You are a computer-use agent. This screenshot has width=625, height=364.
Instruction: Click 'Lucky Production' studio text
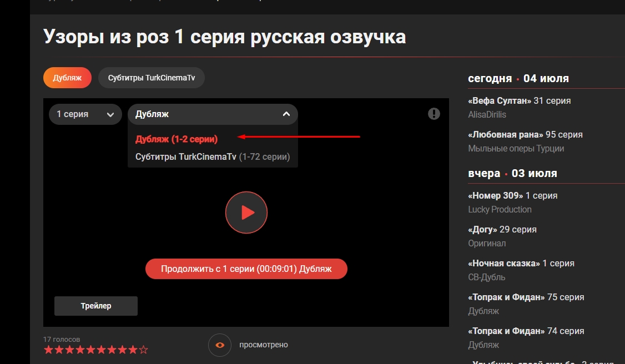tap(500, 210)
